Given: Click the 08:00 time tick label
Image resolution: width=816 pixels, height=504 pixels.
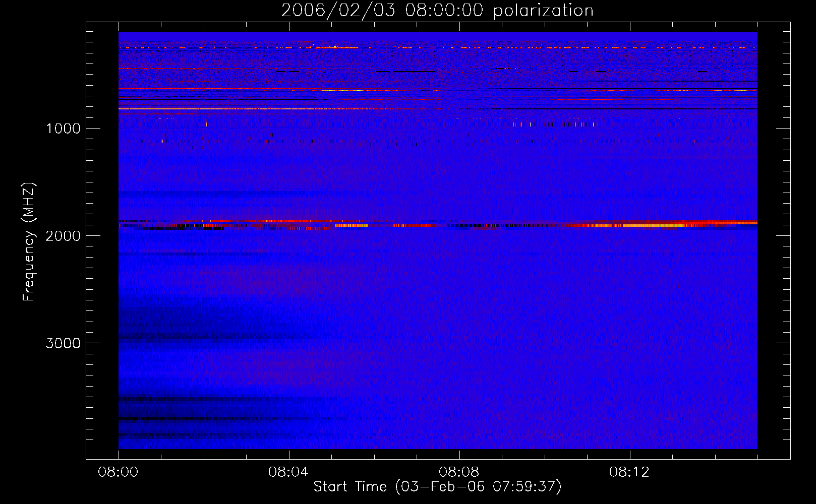Looking at the screenshot, I should [118, 472].
